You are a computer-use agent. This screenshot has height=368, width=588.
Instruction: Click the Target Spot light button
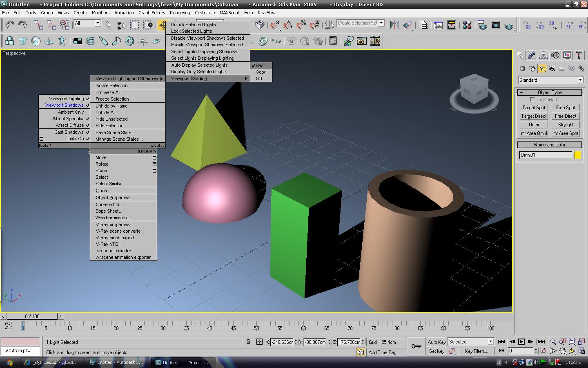tap(534, 108)
